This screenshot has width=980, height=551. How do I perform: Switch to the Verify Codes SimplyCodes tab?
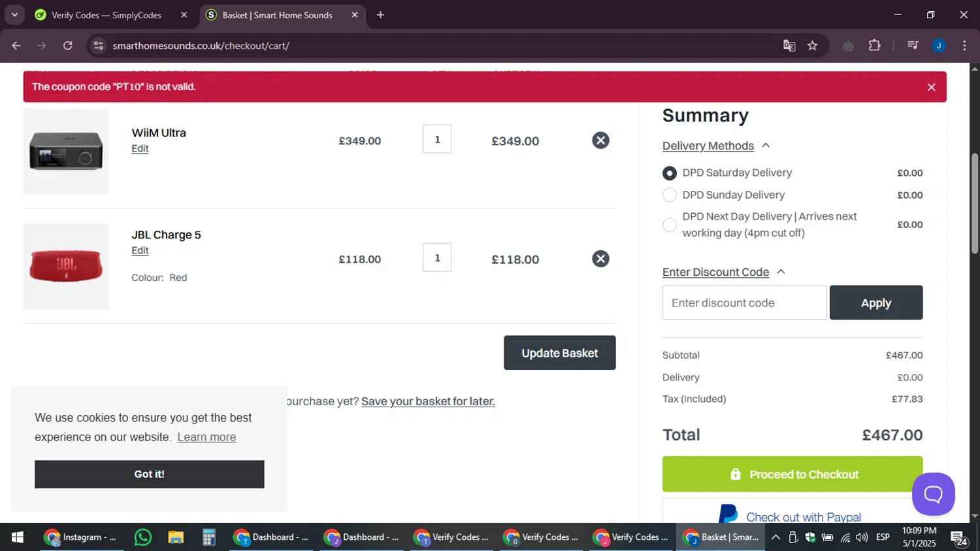(x=106, y=15)
